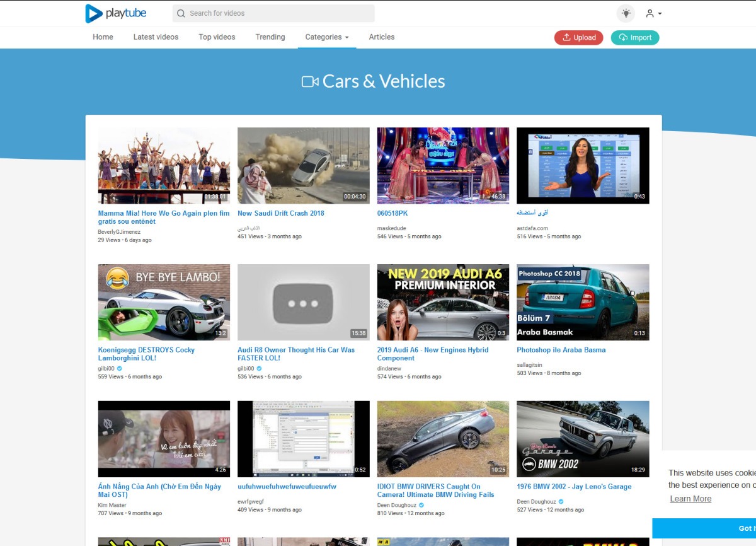Open gilbi00 channel under Audi R8 video
Viewport: 756px width, 546px height.
[x=246, y=369]
